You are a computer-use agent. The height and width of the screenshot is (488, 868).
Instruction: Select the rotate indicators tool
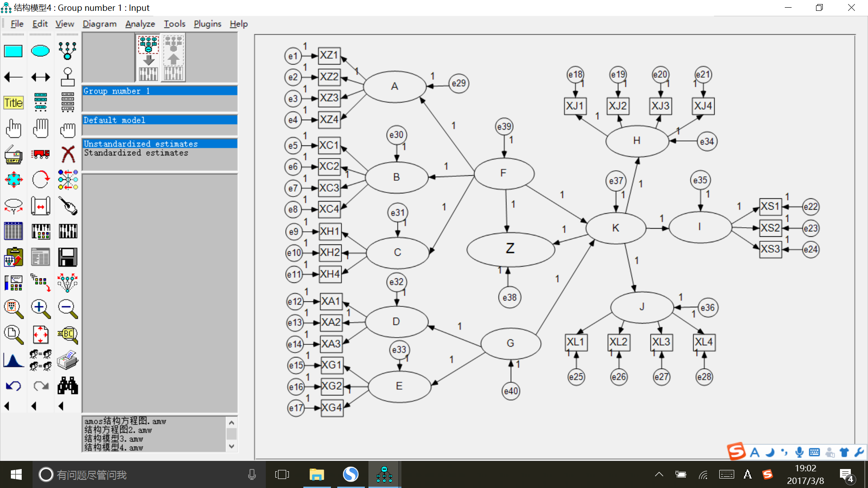click(x=40, y=180)
